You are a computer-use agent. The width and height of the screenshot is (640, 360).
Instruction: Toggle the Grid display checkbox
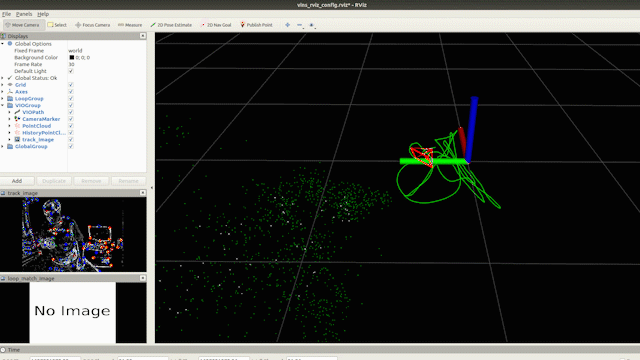coord(71,85)
